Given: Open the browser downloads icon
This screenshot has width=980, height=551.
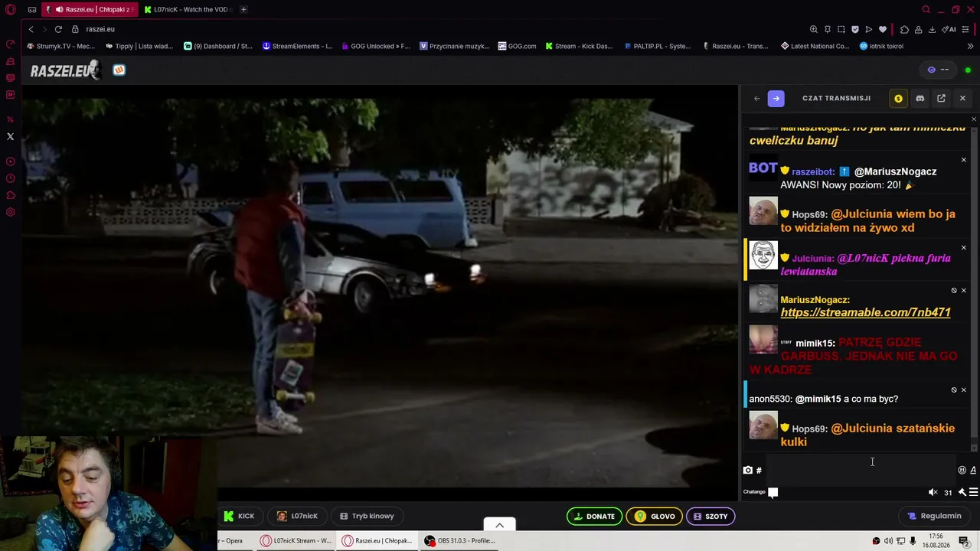Looking at the screenshot, I should [932, 29].
